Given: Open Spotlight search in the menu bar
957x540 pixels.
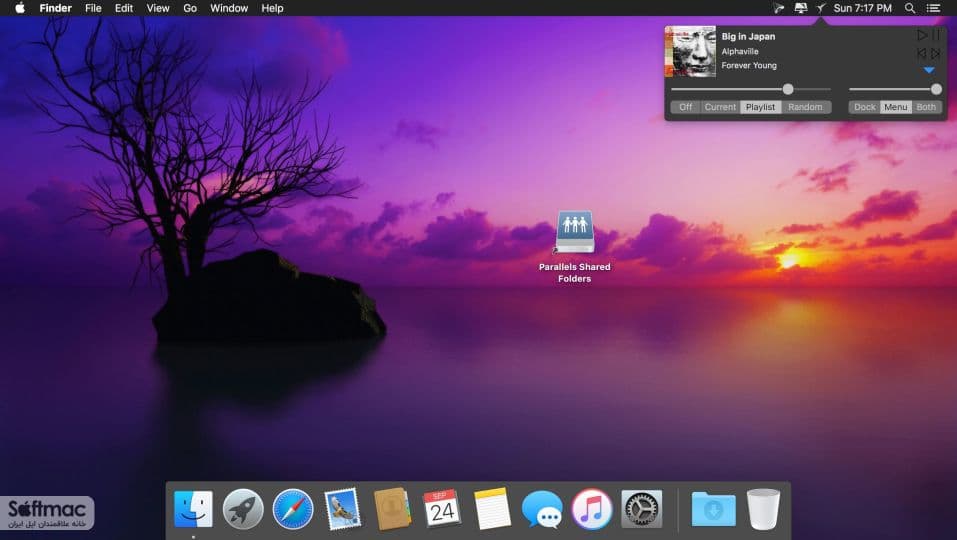Looking at the screenshot, I should click(909, 8).
